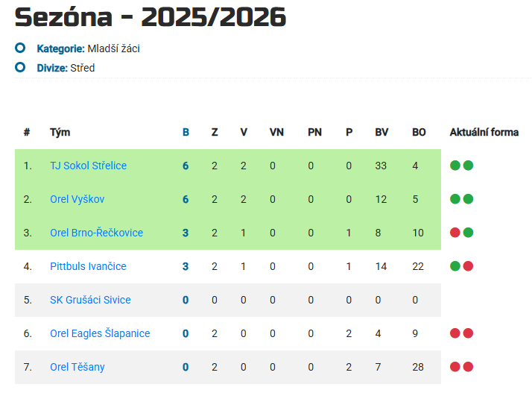Viewport: 532px width, 393px height.
Task: Open Pittbuls Ivančice team link
Action: click(x=88, y=266)
